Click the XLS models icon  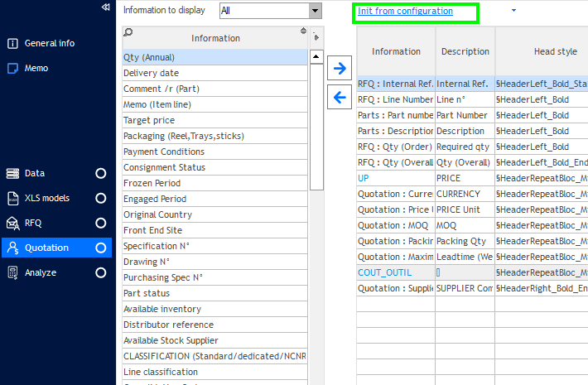12,199
